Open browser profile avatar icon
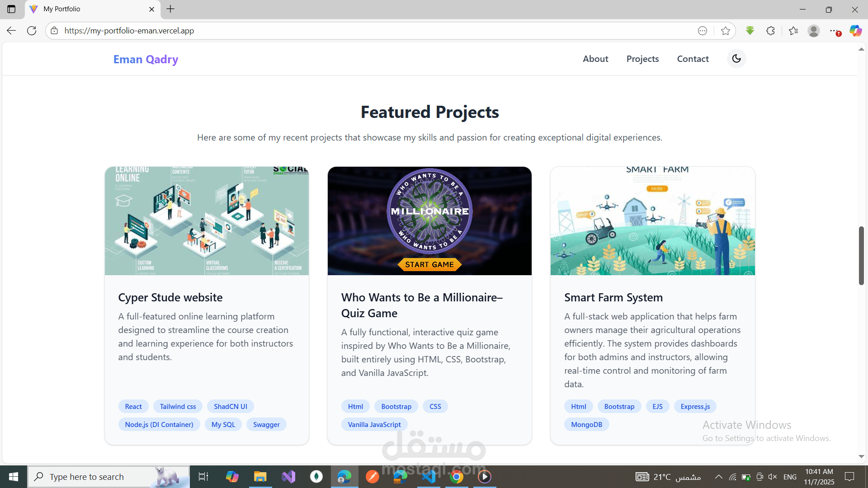868x488 pixels. (814, 31)
